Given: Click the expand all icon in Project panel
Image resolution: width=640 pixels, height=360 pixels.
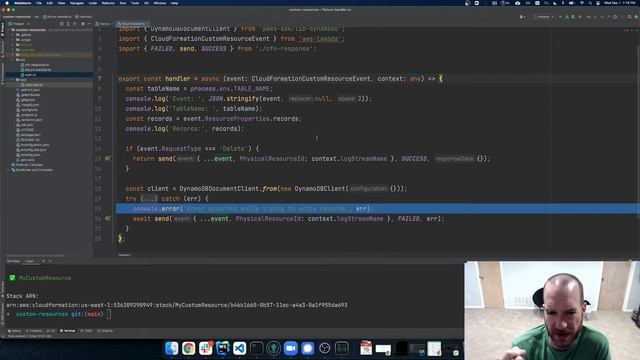Looking at the screenshot, I should point(68,24).
